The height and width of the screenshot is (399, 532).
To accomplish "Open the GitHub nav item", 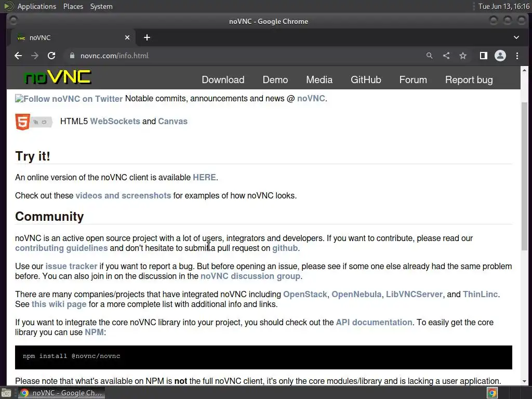I will point(366,79).
